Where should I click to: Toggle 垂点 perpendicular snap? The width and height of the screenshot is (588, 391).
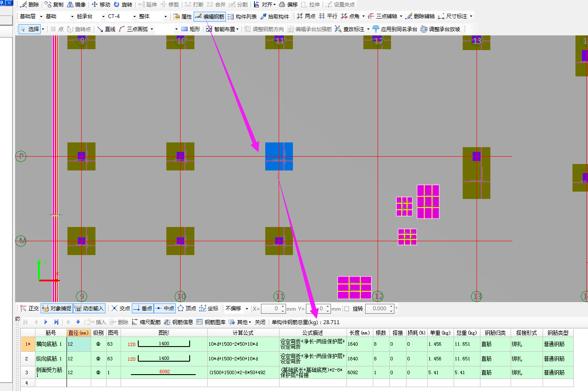[143, 308]
